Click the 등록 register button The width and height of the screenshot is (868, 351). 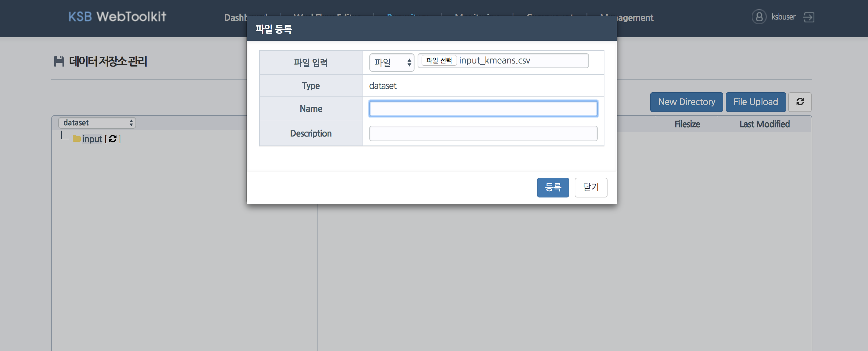point(552,187)
